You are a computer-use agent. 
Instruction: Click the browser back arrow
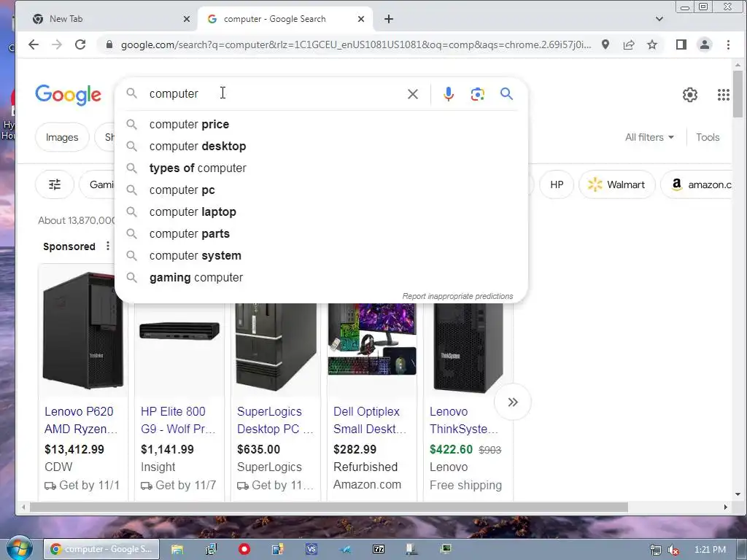pyautogui.click(x=34, y=44)
